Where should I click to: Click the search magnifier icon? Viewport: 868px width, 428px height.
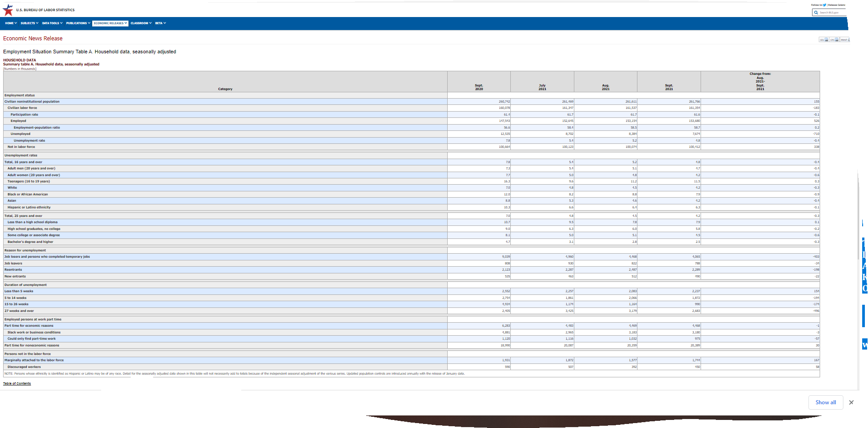pyautogui.click(x=816, y=13)
